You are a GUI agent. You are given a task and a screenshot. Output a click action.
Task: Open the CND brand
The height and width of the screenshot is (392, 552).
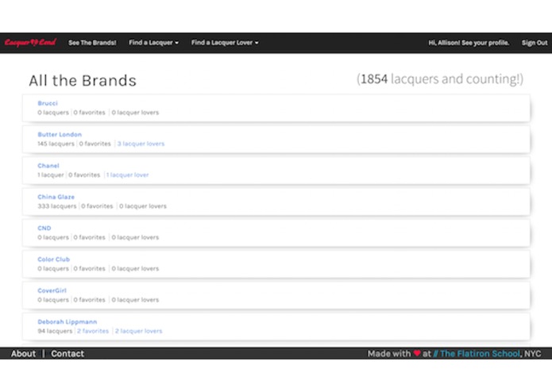pos(44,229)
